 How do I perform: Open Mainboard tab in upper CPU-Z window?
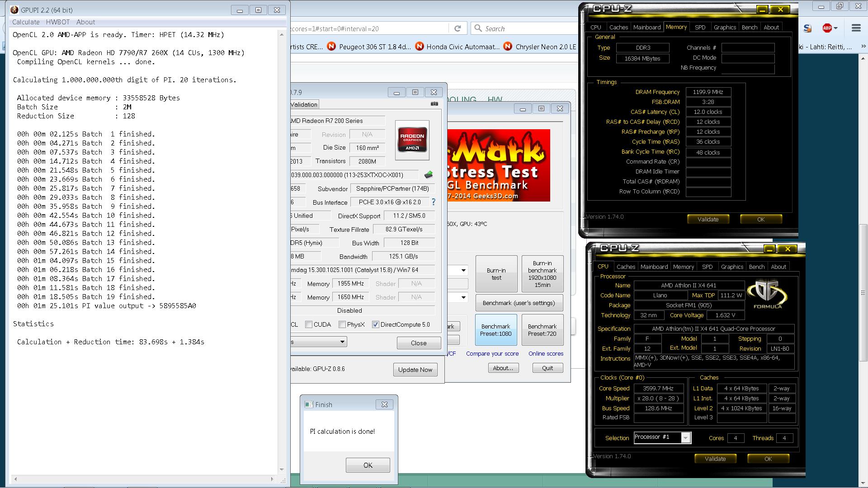point(647,27)
